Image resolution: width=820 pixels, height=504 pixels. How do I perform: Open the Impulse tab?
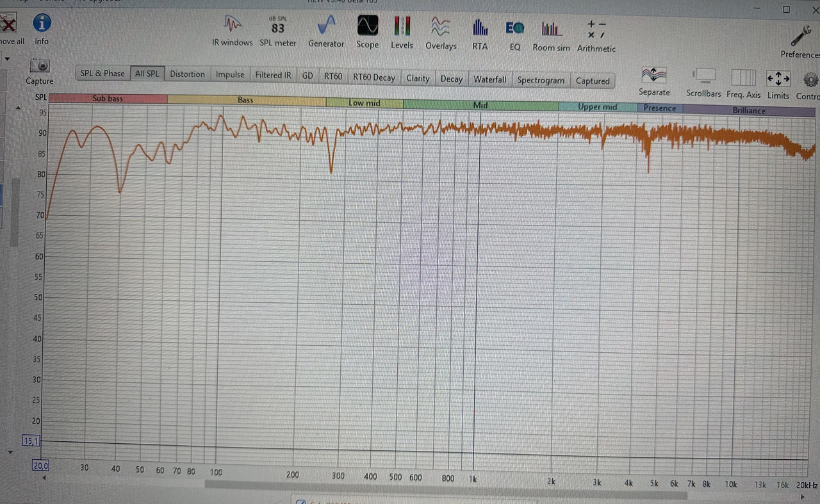tap(230, 74)
